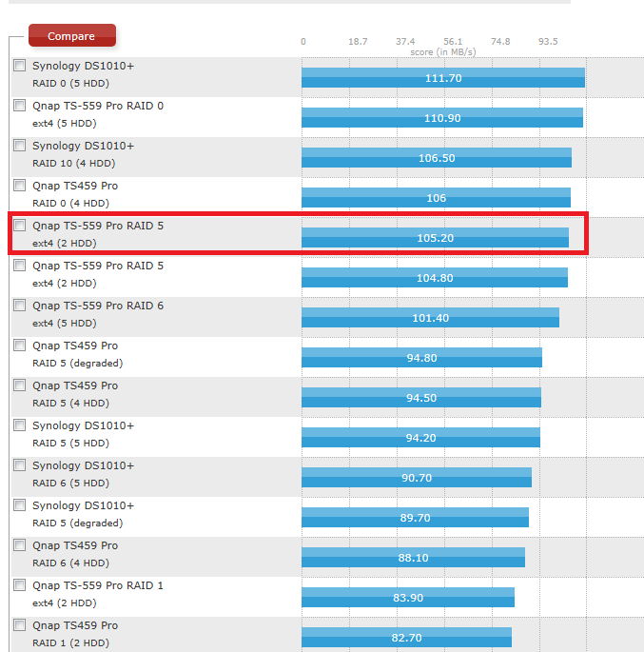The width and height of the screenshot is (644, 652).
Task: Click the 74.8 axis tick label
Action: point(500,41)
